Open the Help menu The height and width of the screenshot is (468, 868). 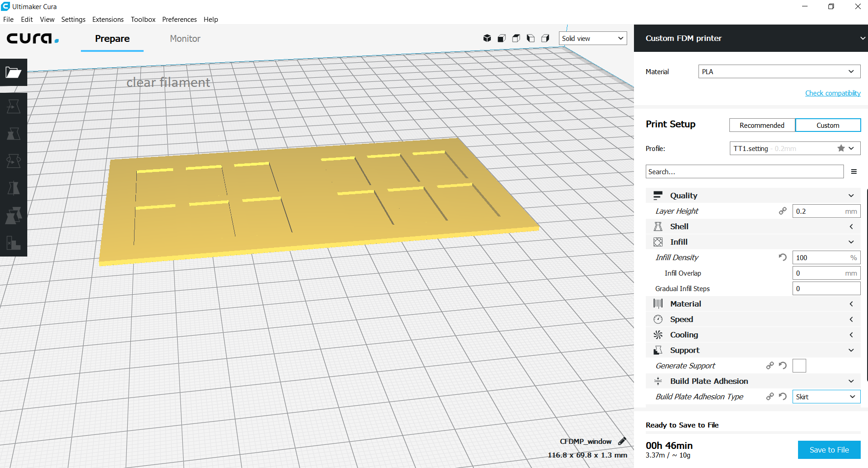tap(211, 19)
